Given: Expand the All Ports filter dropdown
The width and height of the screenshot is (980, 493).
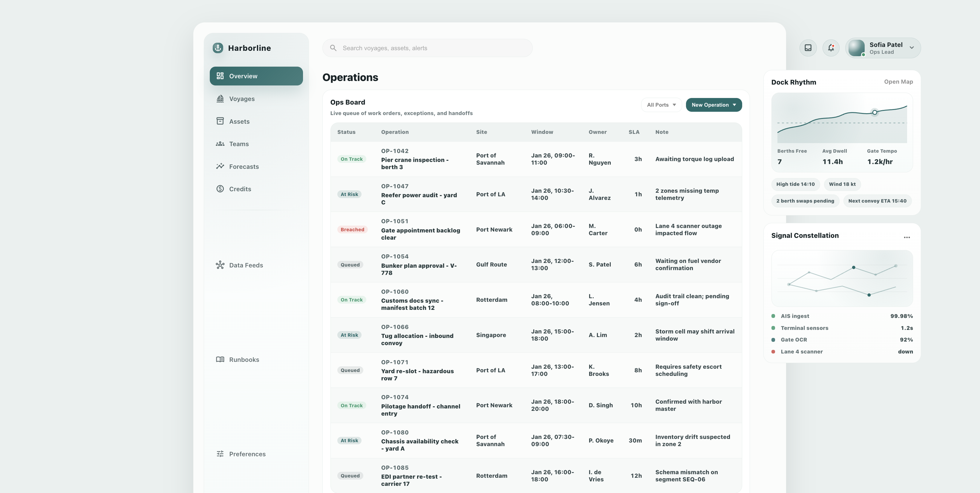Looking at the screenshot, I should coord(661,105).
